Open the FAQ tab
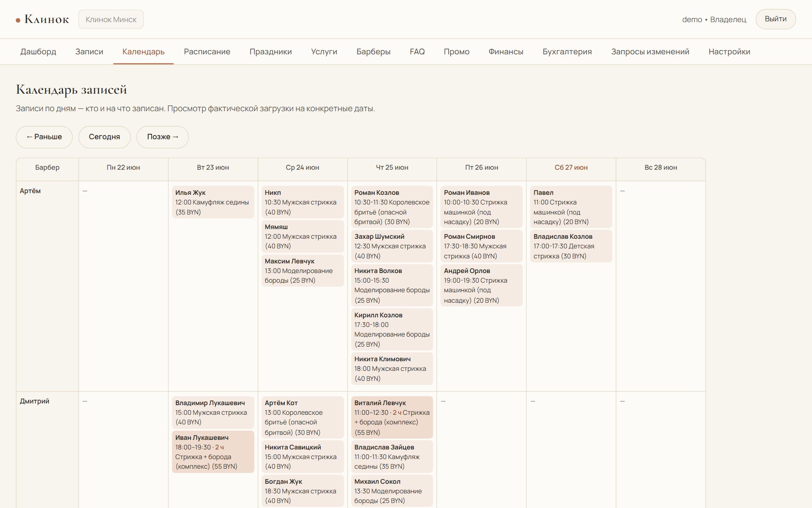Screen dimensions: 812x508 click(417, 52)
